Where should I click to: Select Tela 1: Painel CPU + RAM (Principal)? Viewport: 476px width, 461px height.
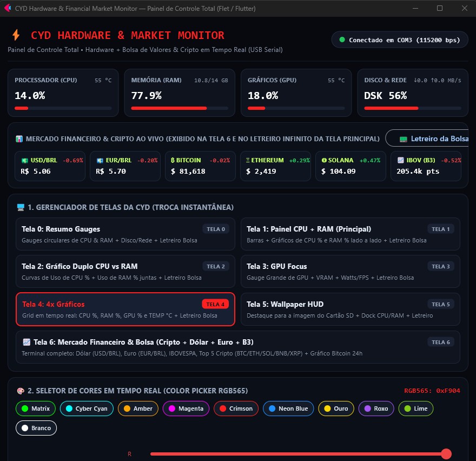[x=351, y=234]
